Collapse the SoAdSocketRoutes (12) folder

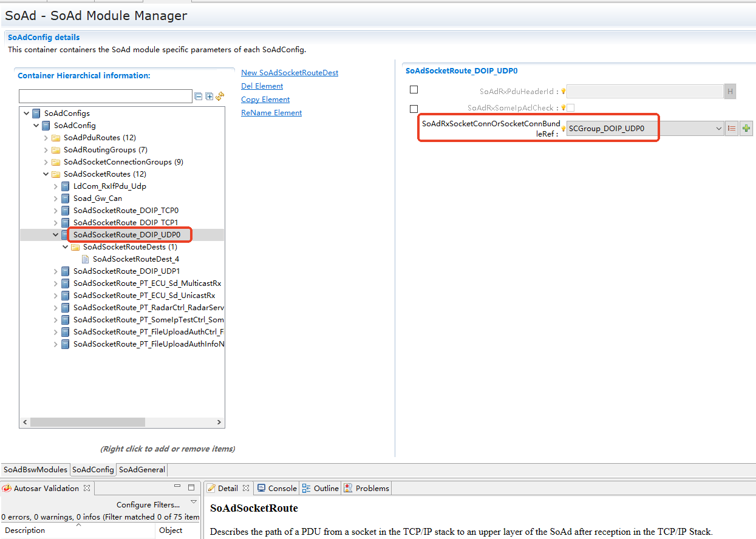[47, 174]
